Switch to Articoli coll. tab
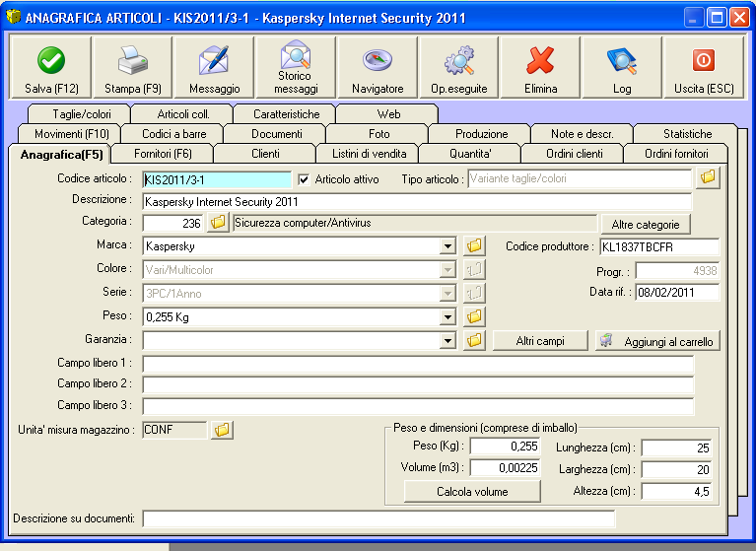Screen dimensions: 756x551 click(x=182, y=113)
